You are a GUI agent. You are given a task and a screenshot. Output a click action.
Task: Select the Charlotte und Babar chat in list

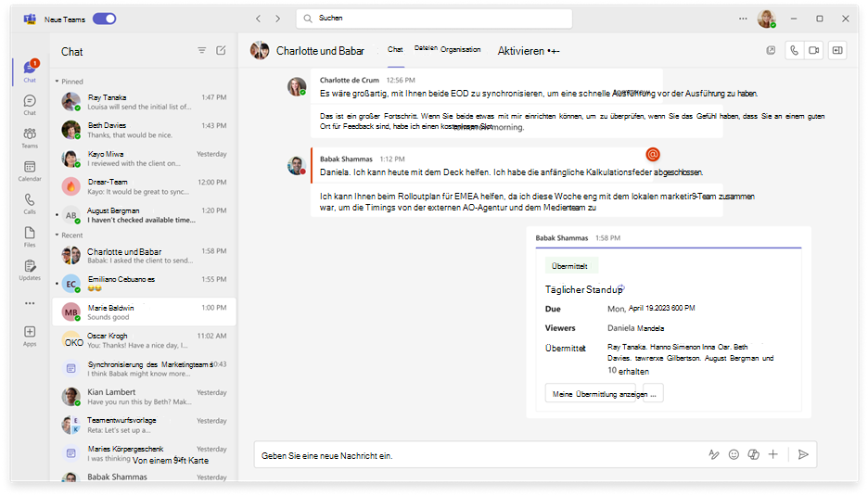point(144,256)
